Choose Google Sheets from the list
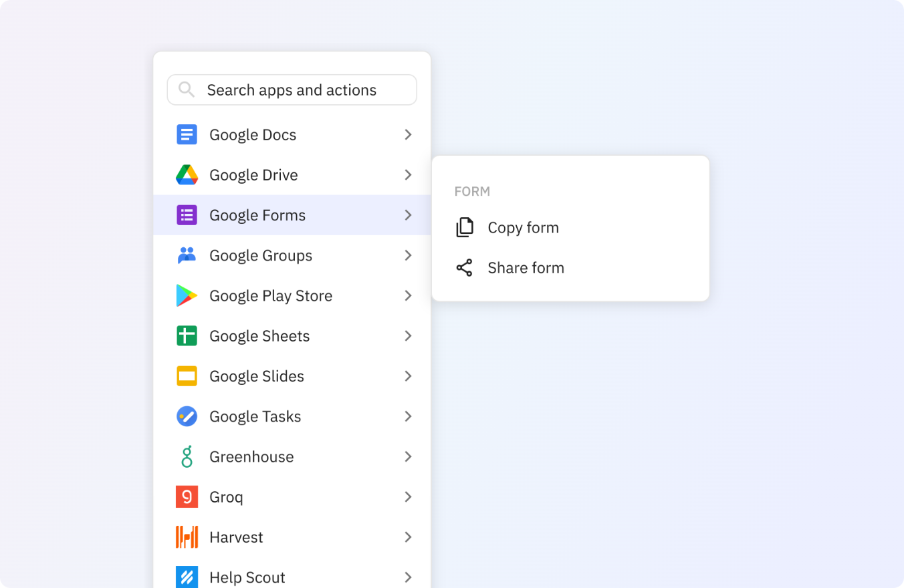 pyautogui.click(x=292, y=335)
